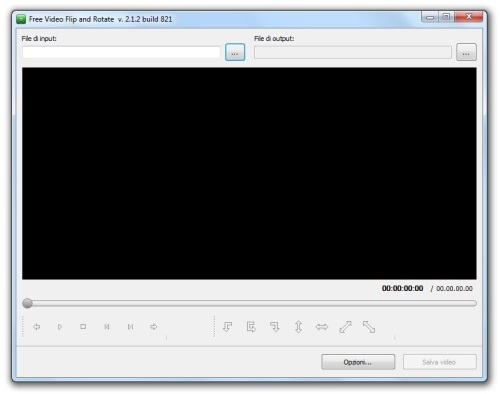Close the Free Video Flip and Rotate window

(x=469, y=17)
